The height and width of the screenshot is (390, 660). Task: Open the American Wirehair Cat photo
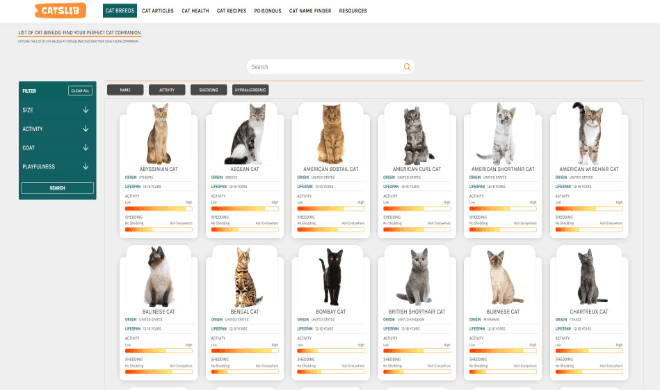click(589, 134)
